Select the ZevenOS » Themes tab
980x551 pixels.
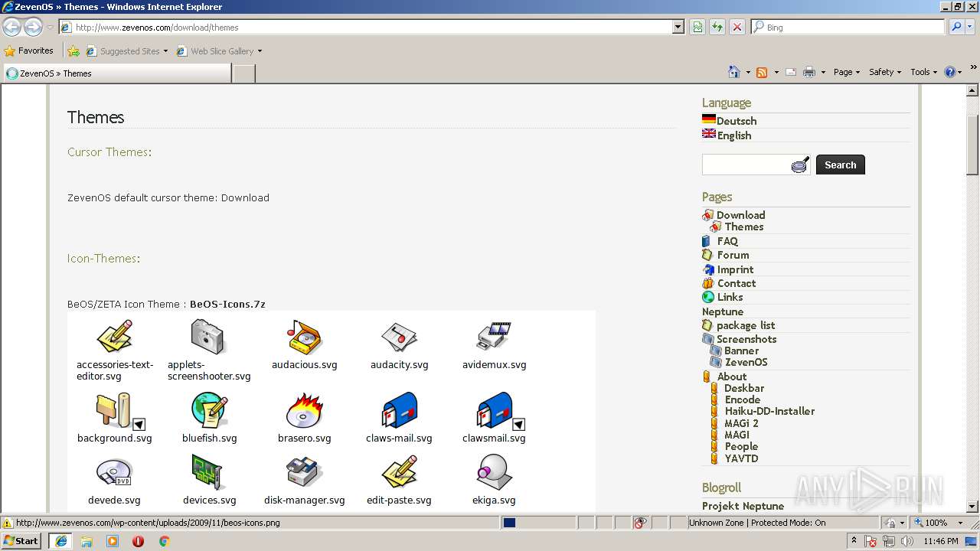pos(116,73)
